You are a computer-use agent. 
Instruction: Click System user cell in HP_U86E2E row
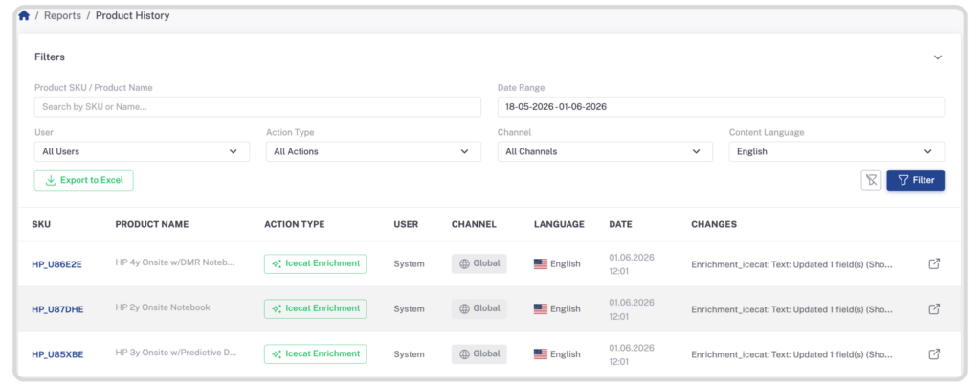[409, 263]
